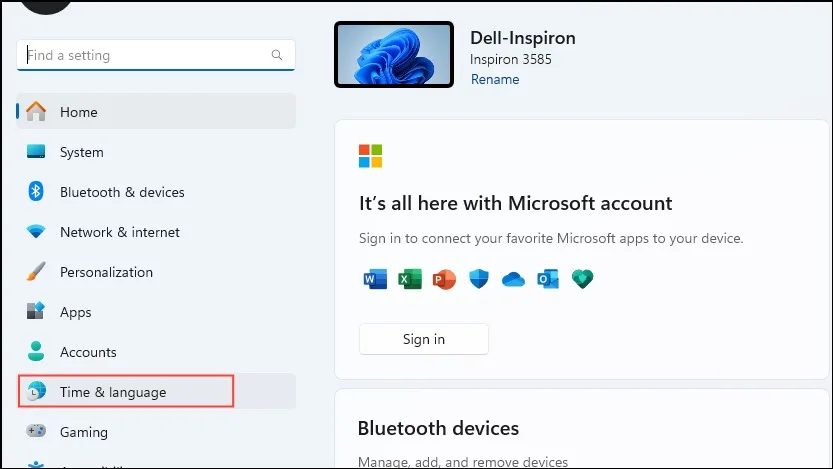Click the OneDrive cloud icon
This screenshot has width=833, height=469.
coord(513,279)
